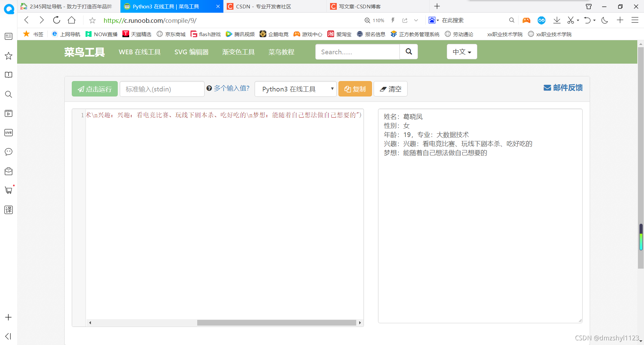Click the browser forward arrow
644x345 pixels.
pyautogui.click(x=42, y=20)
